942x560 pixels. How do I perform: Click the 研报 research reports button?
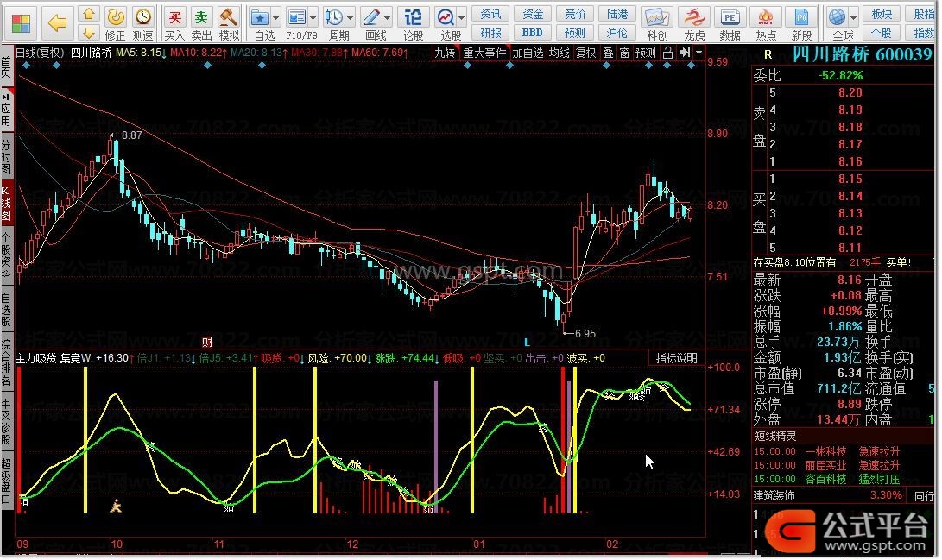pos(490,33)
